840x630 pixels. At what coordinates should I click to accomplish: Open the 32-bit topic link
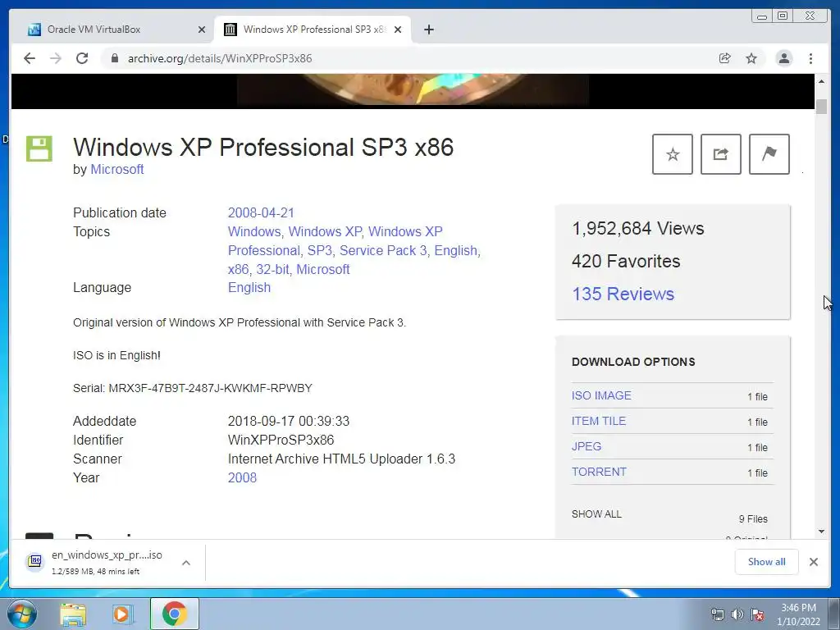point(272,269)
